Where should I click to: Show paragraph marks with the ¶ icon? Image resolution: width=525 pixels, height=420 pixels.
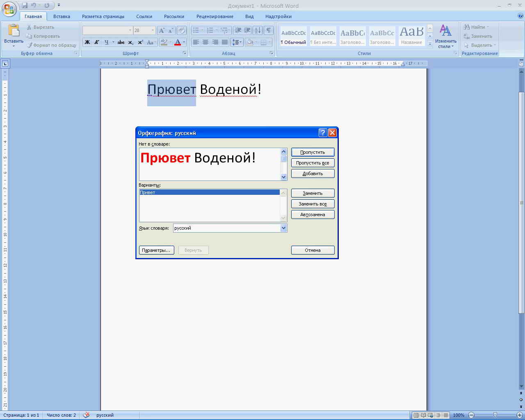[x=268, y=30]
